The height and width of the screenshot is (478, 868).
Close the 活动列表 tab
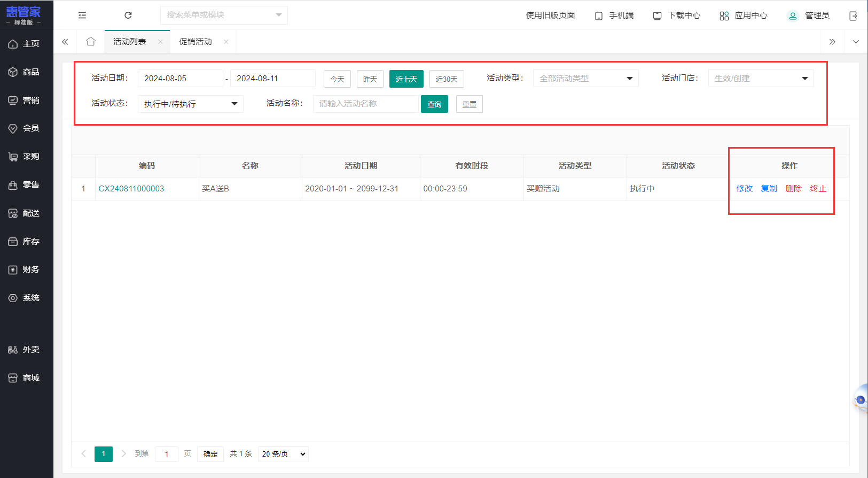click(160, 42)
